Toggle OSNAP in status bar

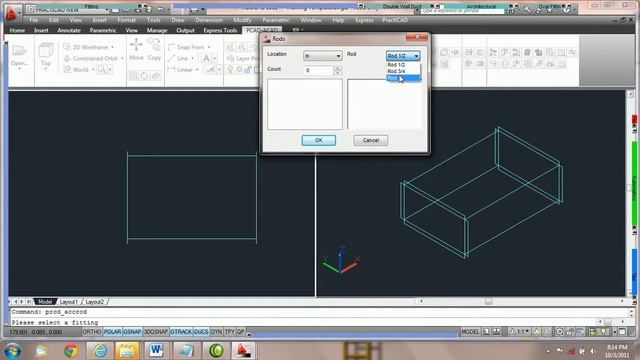click(132, 332)
